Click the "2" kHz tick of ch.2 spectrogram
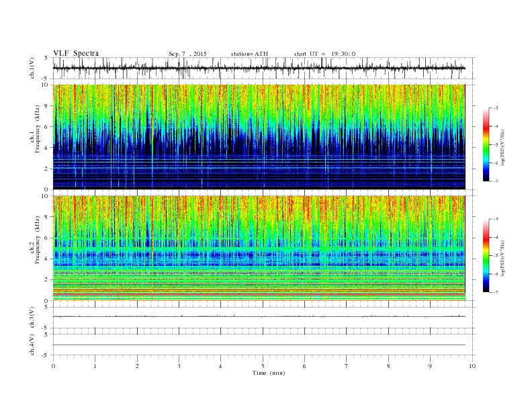The height and width of the screenshot is (411, 532). pos(47,279)
